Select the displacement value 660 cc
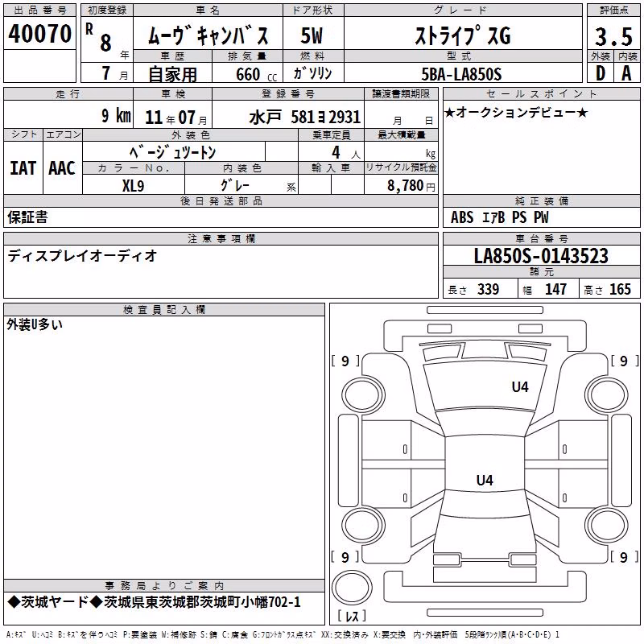This screenshot has width=644, height=644. tap(256, 74)
